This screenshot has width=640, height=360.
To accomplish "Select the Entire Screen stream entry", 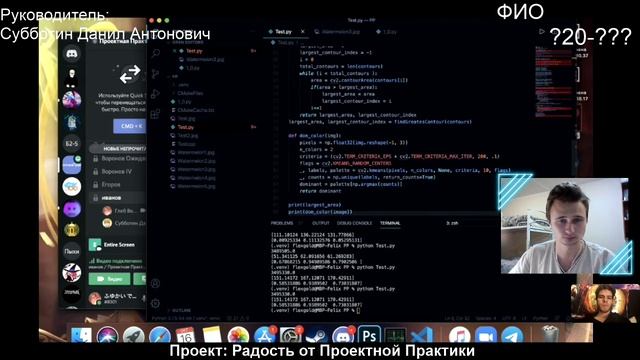I will pyautogui.click(x=117, y=245).
